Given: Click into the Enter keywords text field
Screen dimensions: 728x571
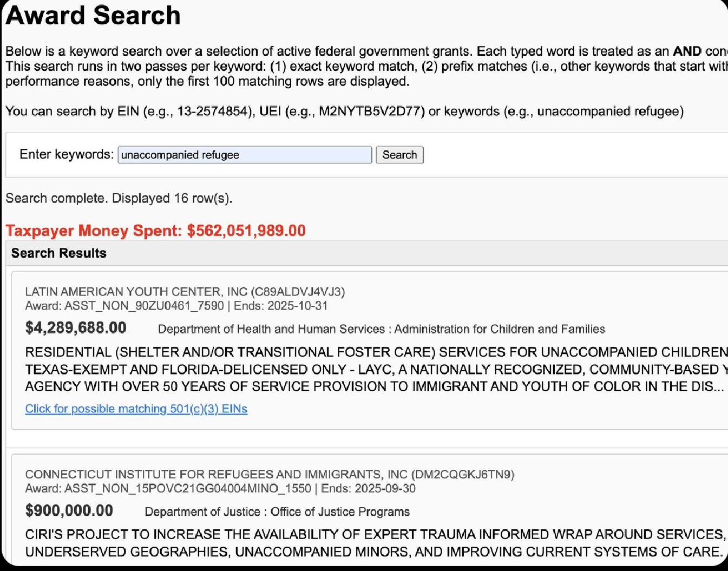Looking at the screenshot, I should click(x=245, y=155).
